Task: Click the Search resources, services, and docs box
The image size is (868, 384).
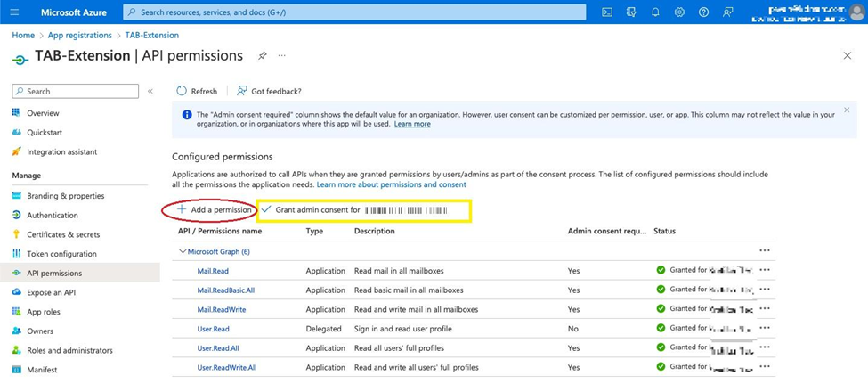Action: tap(354, 12)
